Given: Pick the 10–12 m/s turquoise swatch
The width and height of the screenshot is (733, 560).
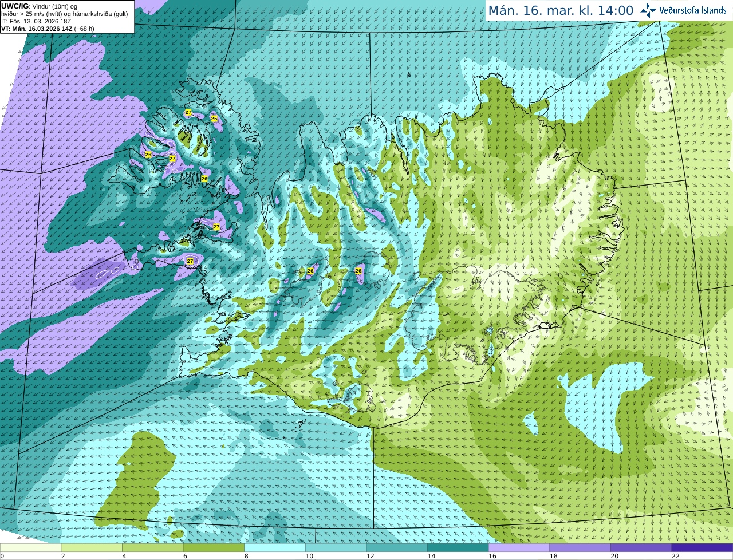Looking at the screenshot, I should 336,548.
